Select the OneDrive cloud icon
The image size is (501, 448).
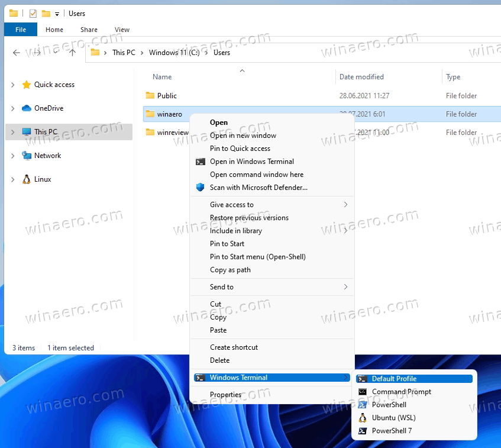(x=26, y=108)
